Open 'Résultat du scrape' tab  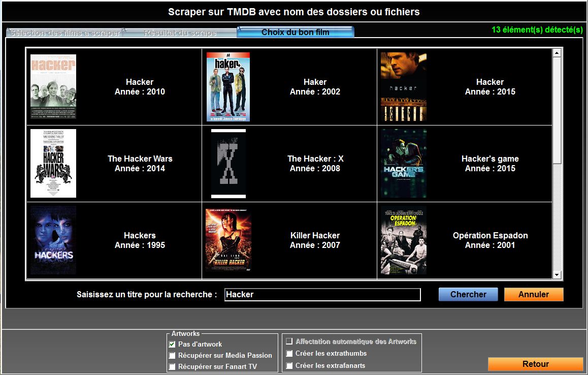point(180,33)
